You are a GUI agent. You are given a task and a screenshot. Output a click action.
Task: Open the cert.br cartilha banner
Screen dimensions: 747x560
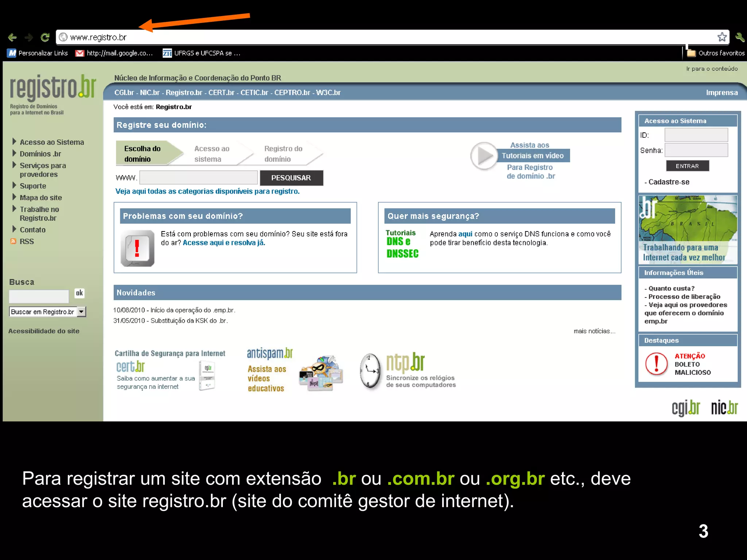[x=170, y=370]
